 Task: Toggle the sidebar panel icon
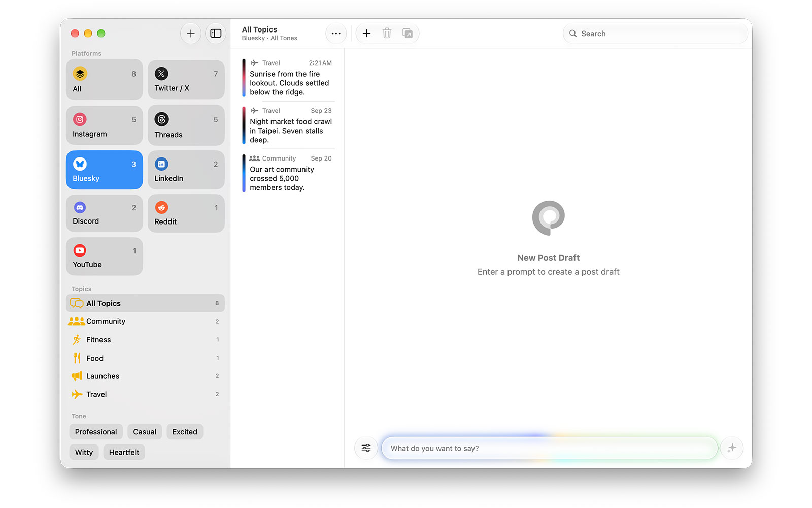coord(216,34)
